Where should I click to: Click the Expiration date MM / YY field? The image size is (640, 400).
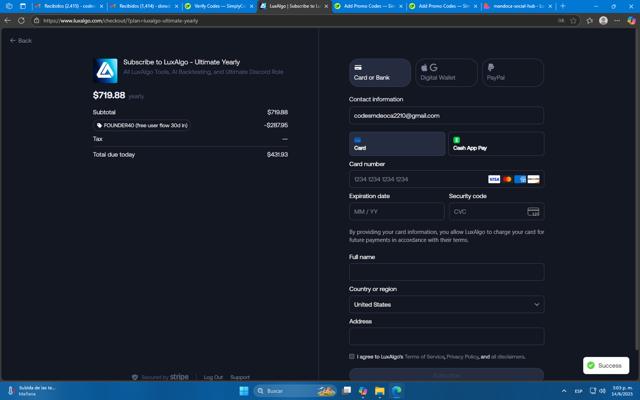(396, 211)
